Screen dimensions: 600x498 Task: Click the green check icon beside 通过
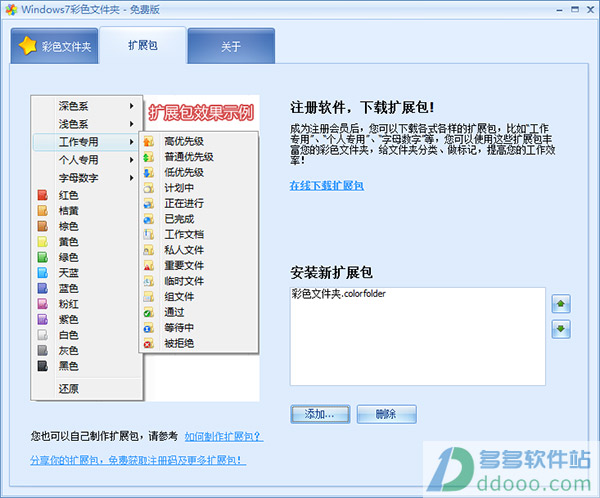click(x=148, y=312)
